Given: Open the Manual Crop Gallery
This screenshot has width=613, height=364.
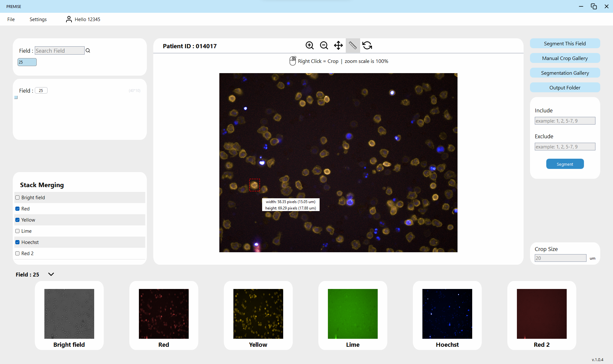Looking at the screenshot, I should click(x=564, y=58).
